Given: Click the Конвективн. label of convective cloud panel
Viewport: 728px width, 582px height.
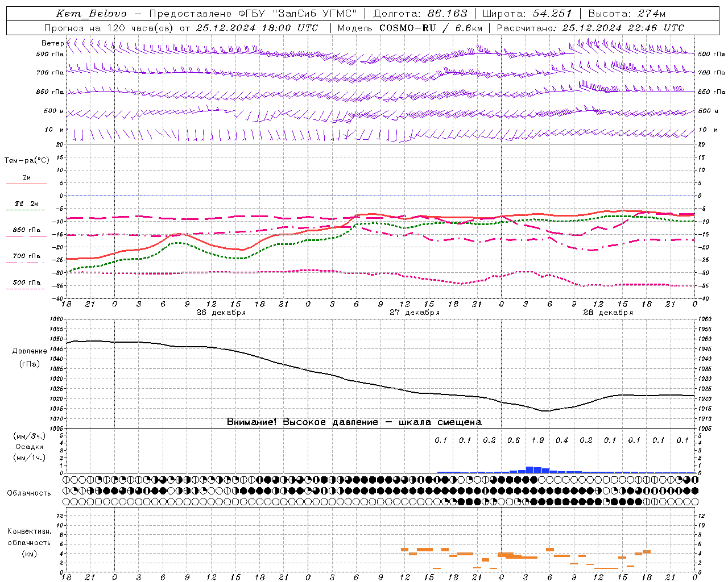Looking at the screenshot, I should (x=29, y=531).
